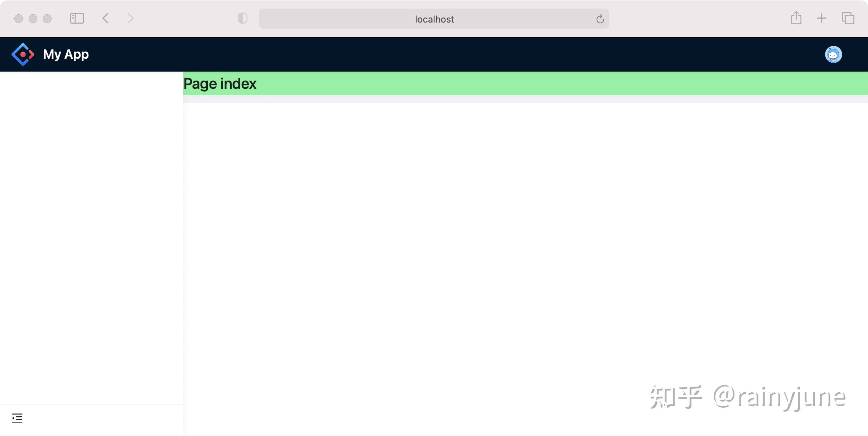Open the privacy report shield
The width and height of the screenshot is (868, 436).
point(242,18)
